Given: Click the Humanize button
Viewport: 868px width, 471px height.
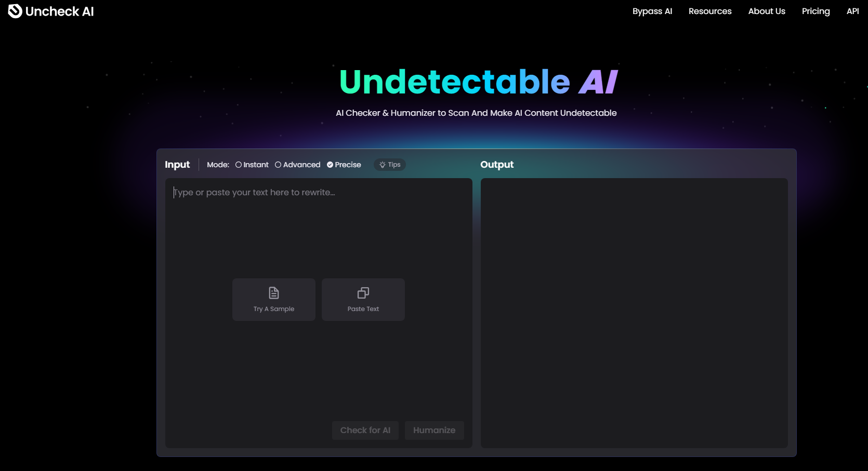Looking at the screenshot, I should click(435, 430).
